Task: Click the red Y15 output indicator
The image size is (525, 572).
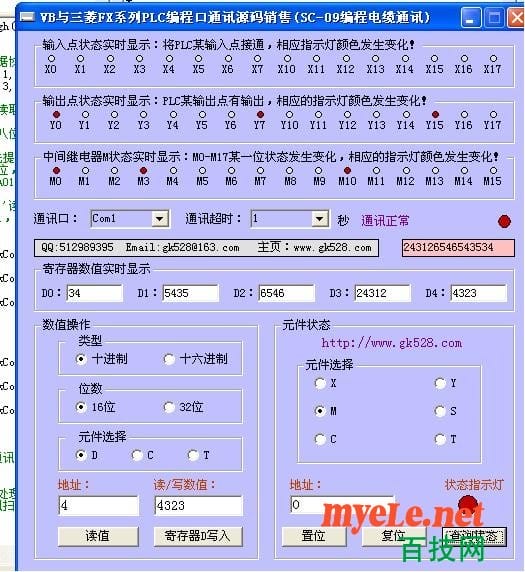Action: [x=435, y=115]
